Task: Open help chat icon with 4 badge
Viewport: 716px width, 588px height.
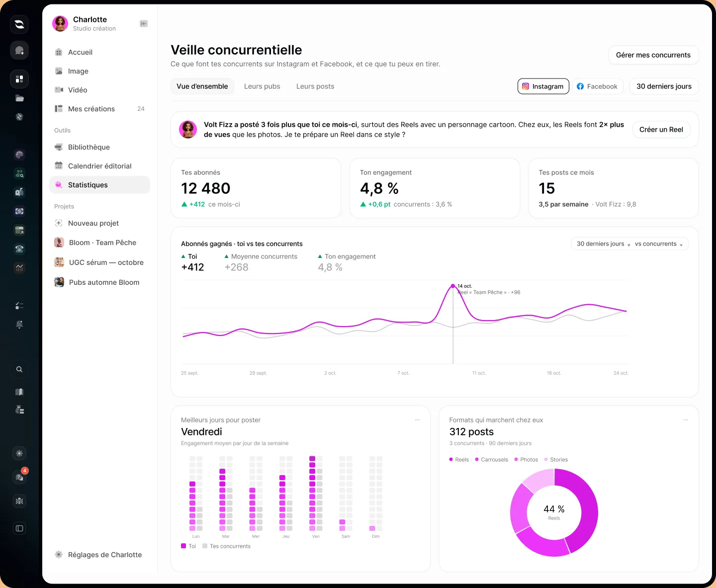Action: [19, 477]
